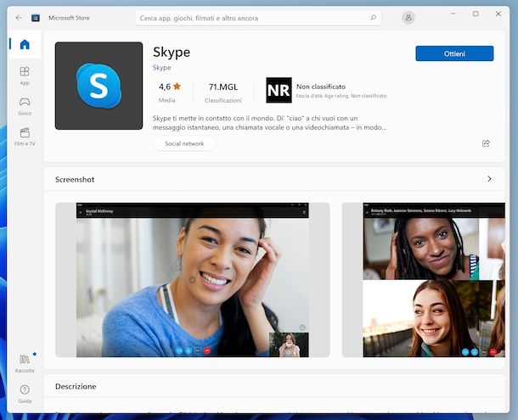Viewport: 518px width, 420px height.
Task: Open the second screenshot with group call
Action: [x=424, y=280]
